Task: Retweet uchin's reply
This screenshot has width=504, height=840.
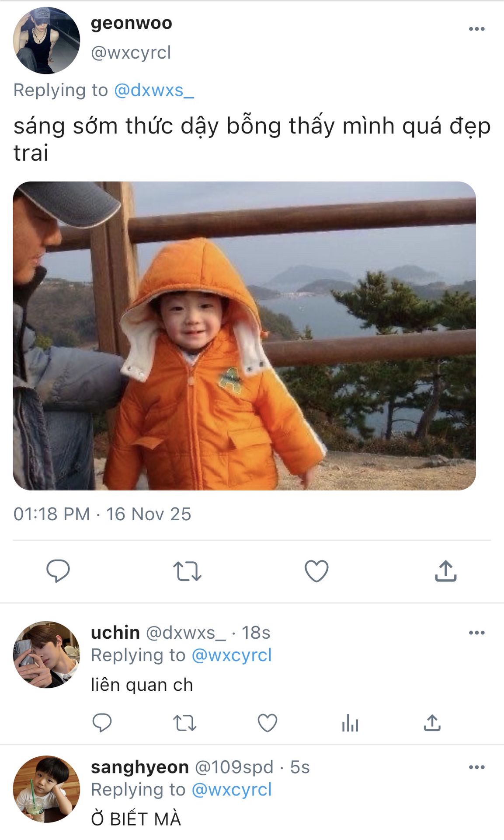Action: pyautogui.click(x=184, y=723)
